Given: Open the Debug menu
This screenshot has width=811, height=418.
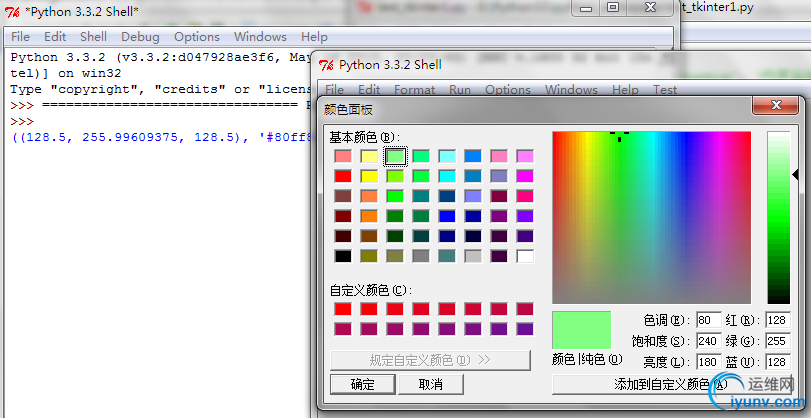Looking at the screenshot, I should (140, 37).
